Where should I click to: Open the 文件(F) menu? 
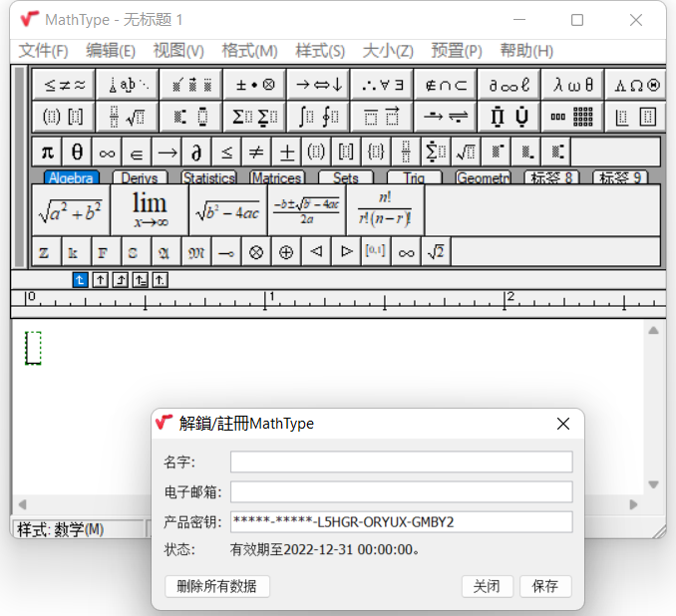[43, 51]
